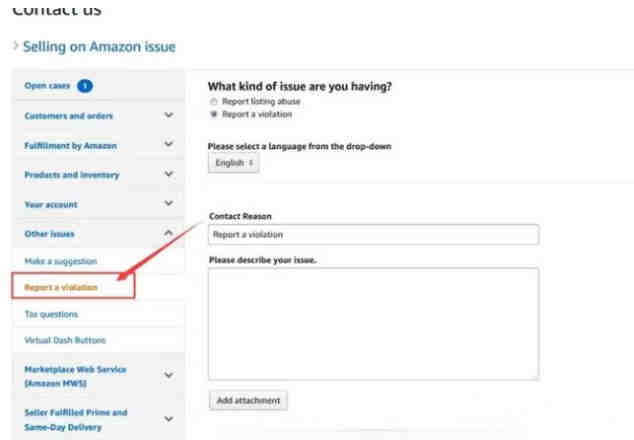Expand the Customers and orders chevron

tap(169, 115)
